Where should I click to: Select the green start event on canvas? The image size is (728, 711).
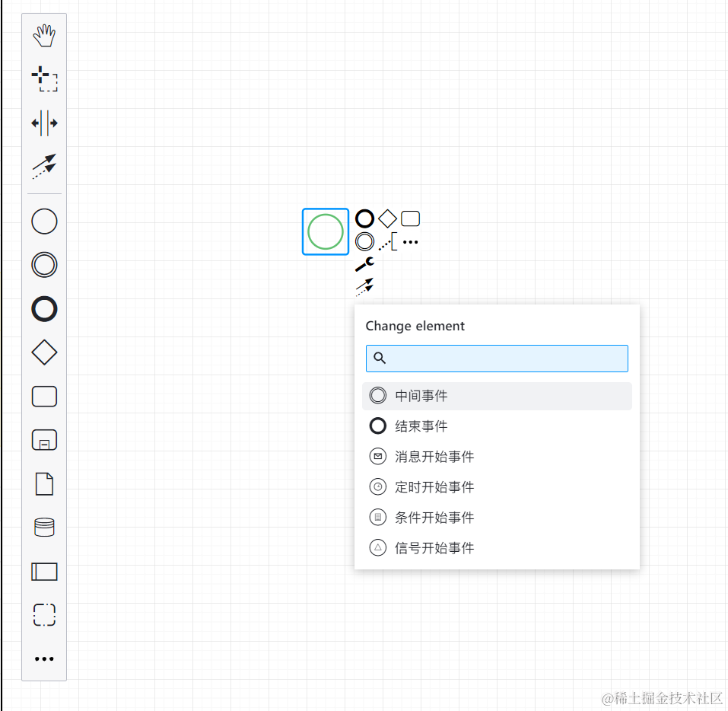pos(326,231)
